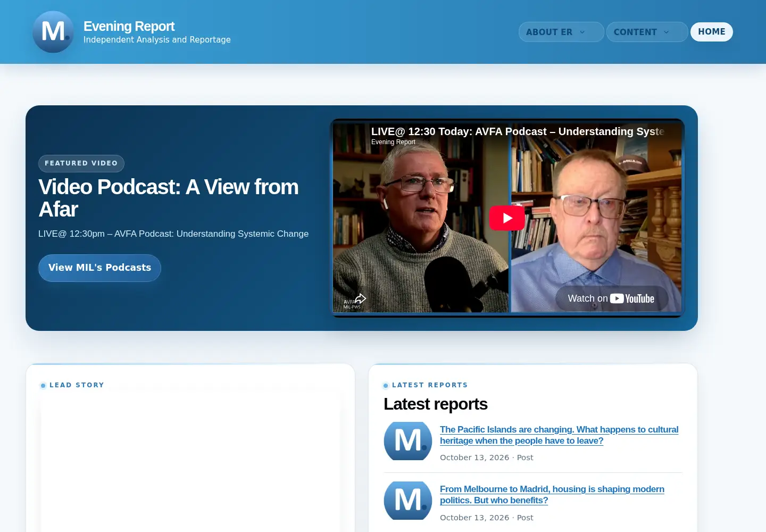Click the Video Podcast: A View from Afar heading
The image size is (766, 532).
tap(169, 198)
